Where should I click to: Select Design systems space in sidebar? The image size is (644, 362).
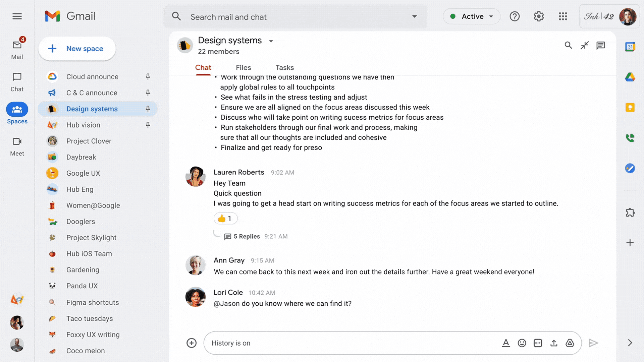click(x=92, y=109)
